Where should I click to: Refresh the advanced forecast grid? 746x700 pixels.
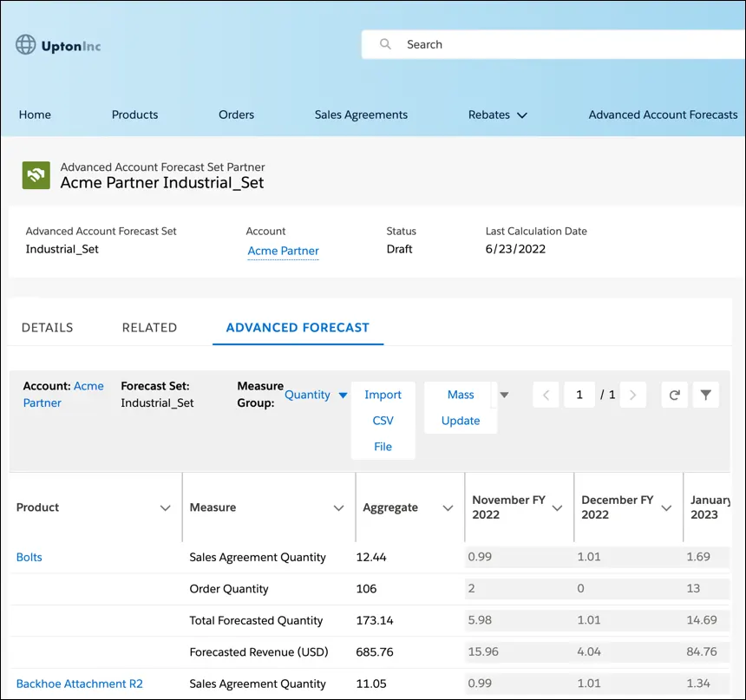coord(676,395)
